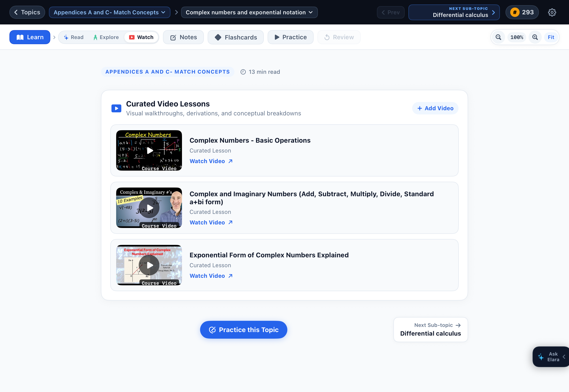Click the chevron between Learn and Read tabs
The width and height of the screenshot is (569, 392).
(x=54, y=37)
